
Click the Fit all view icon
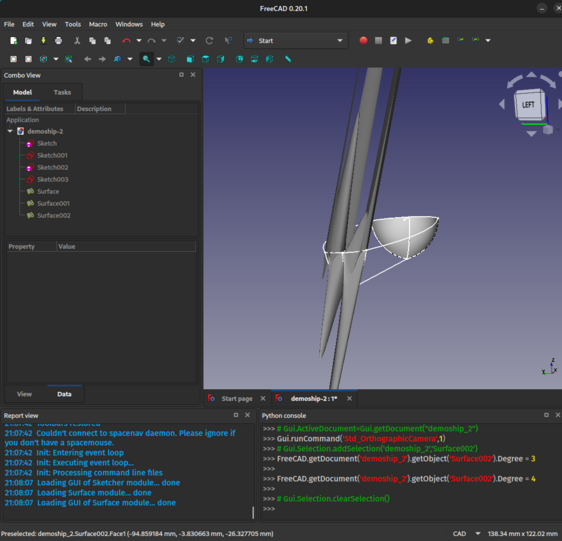point(13,59)
